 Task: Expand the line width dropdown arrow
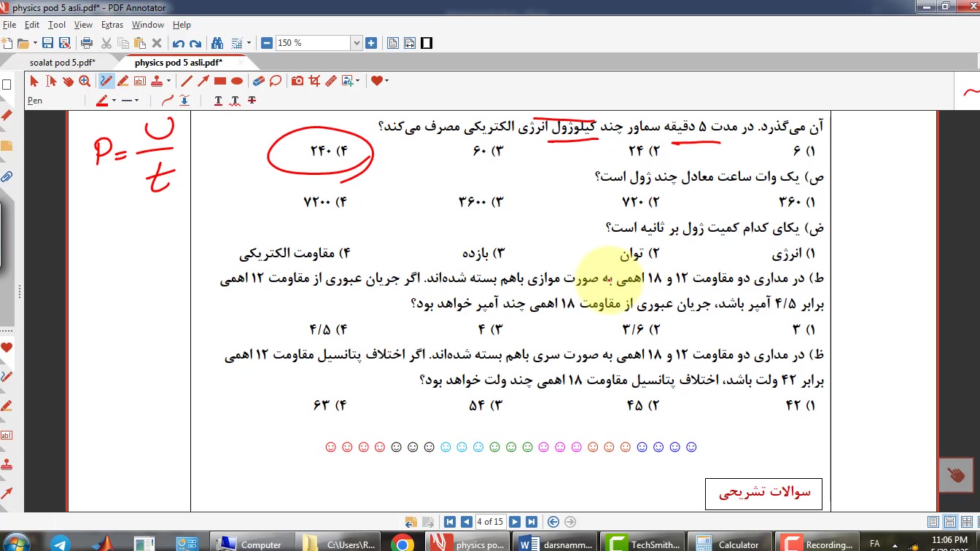[x=137, y=101]
